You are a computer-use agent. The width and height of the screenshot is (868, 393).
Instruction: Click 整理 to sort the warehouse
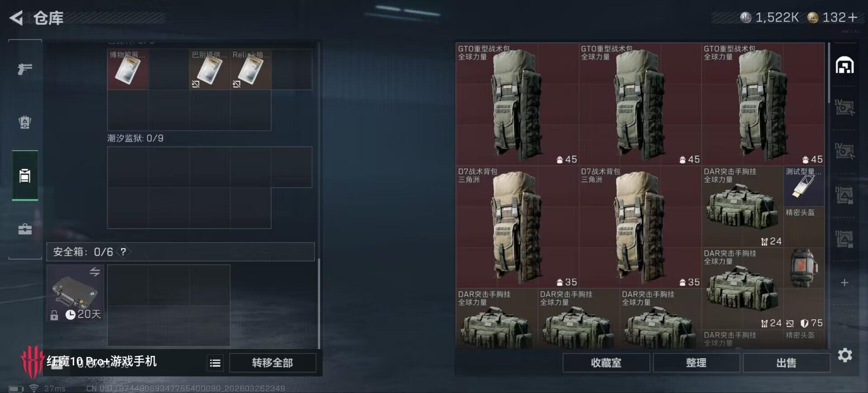coord(696,363)
